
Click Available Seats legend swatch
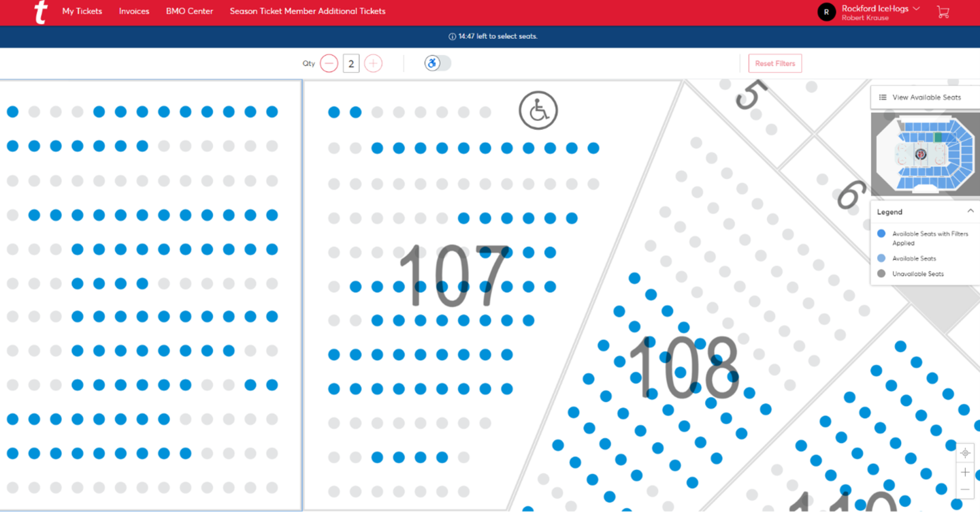pos(881,258)
